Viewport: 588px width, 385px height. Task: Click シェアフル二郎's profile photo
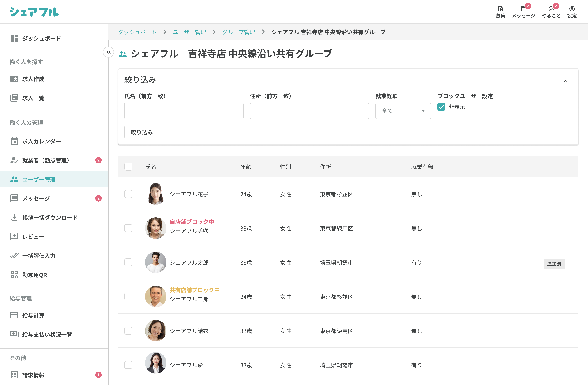coord(155,297)
